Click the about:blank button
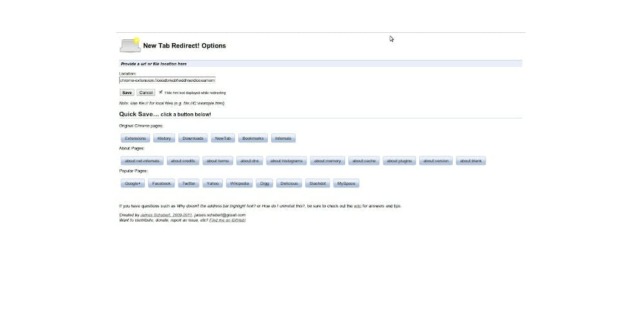 471,161
